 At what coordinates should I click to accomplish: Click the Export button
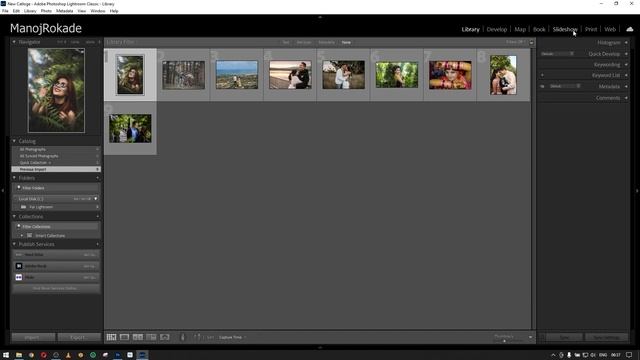click(x=79, y=337)
